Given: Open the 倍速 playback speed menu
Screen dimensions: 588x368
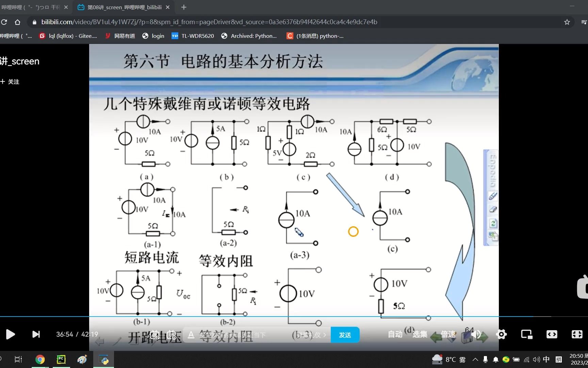Looking at the screenshot, I should (x=448, y=334).
